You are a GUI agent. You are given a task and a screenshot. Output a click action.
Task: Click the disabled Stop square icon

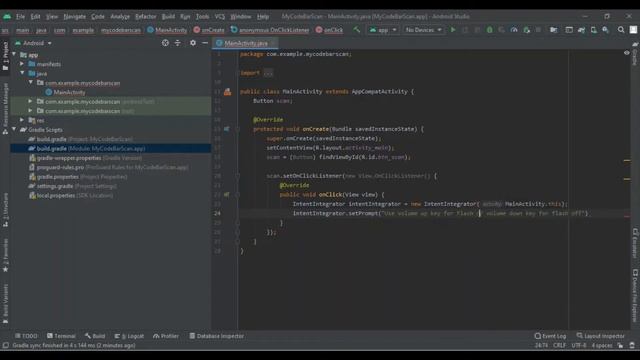coord(538,30)
